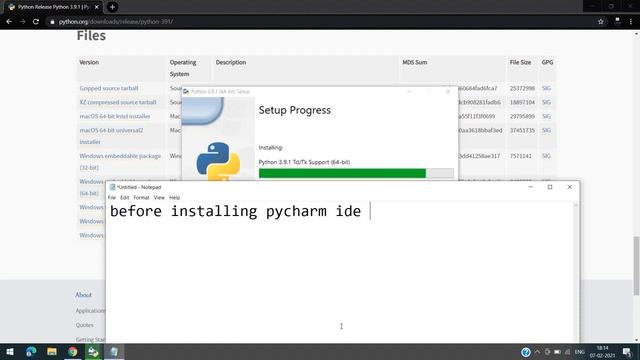
Task: Open Gzipped source tarball link
Action: pos(109,88)
